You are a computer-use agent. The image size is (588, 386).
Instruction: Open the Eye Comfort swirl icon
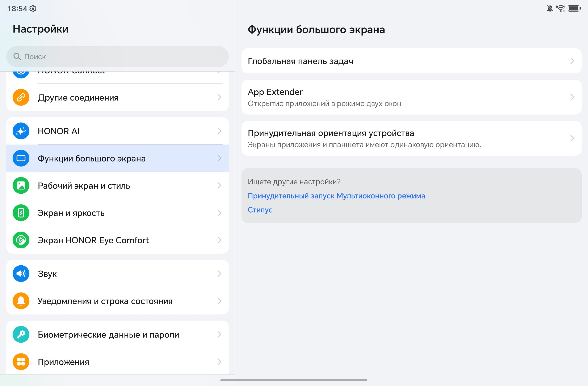(21, 240)
